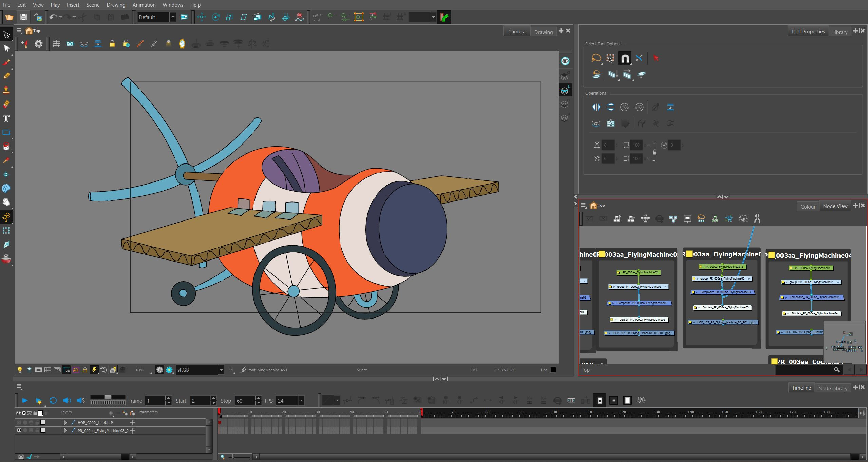
Task: Select the Brush tool in left toolbar
Action: tap(6, 62)
